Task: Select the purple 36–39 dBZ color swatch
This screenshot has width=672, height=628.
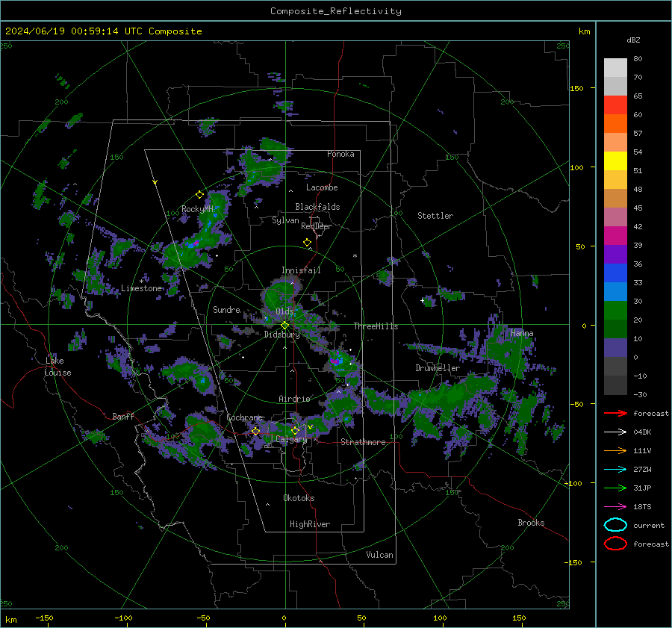Action: 615,254
